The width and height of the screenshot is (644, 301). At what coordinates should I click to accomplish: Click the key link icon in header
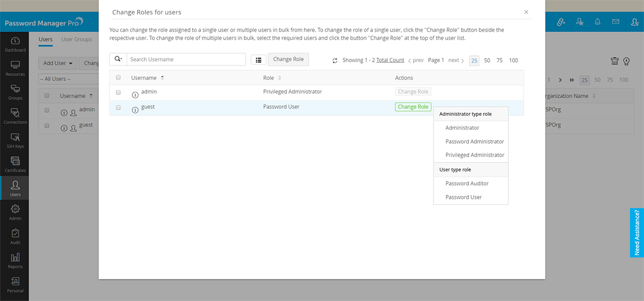pyautogui.click(x=561, y=22)
